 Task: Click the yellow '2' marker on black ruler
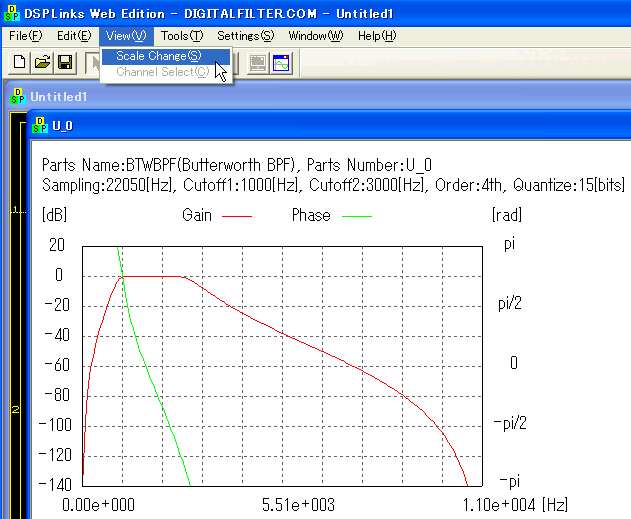(16, 410)
